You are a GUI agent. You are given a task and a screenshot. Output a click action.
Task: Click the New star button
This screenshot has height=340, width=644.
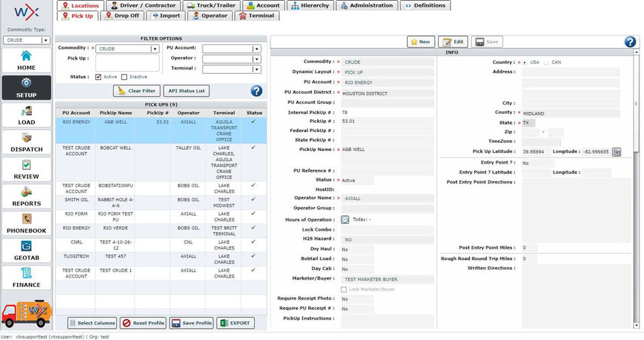click(421, 42)
